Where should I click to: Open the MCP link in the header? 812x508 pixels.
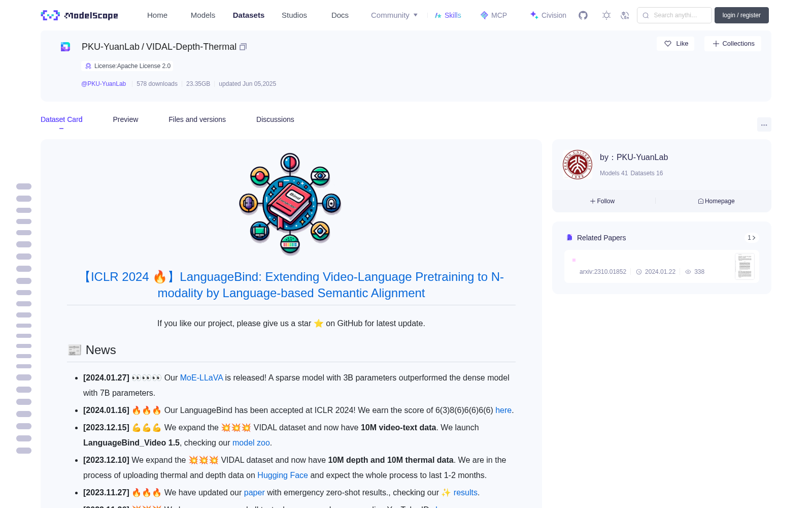coord(494,15)
